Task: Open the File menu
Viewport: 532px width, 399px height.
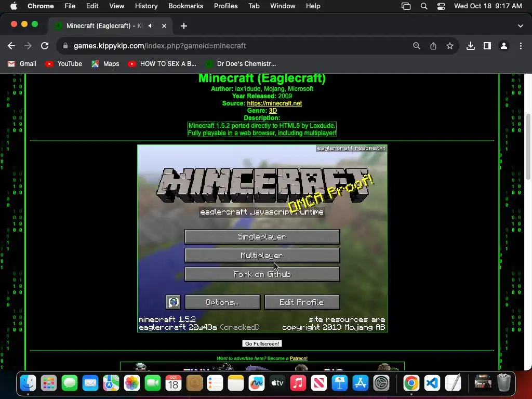Action: click(x=70, y=6)
